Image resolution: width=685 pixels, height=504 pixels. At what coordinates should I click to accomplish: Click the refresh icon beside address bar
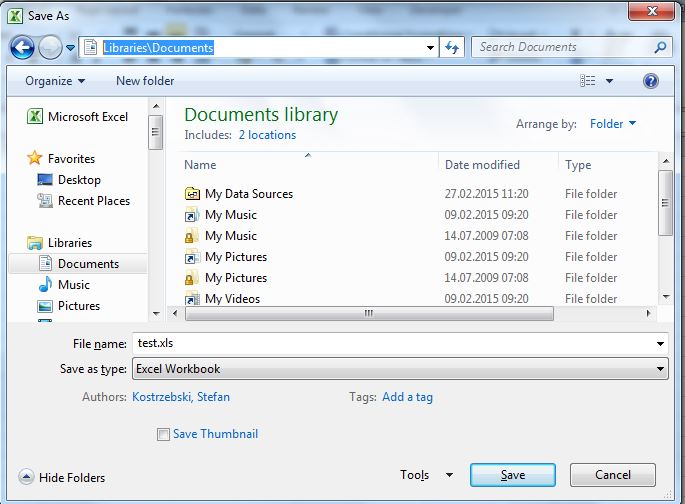tap(452, 47)
